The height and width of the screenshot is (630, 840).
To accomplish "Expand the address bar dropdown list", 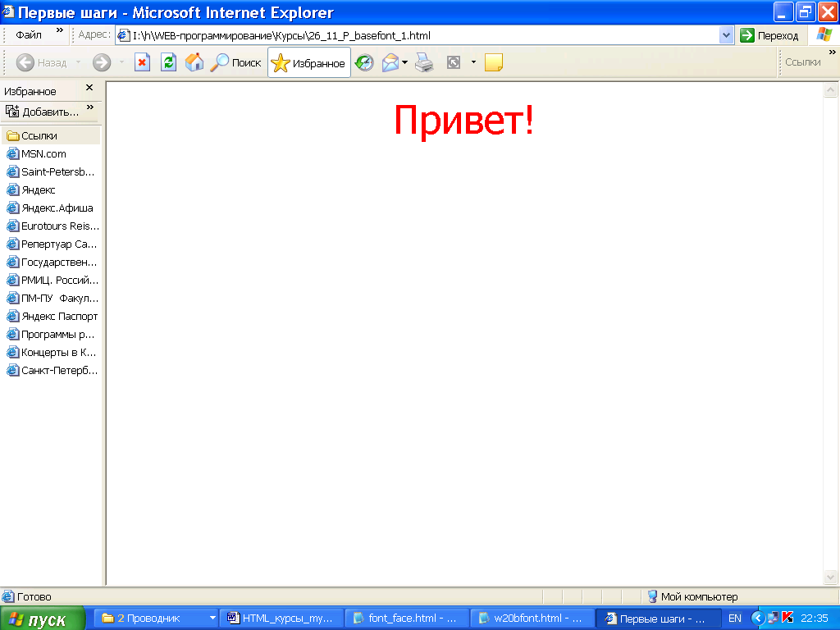I will pos(726,35).
